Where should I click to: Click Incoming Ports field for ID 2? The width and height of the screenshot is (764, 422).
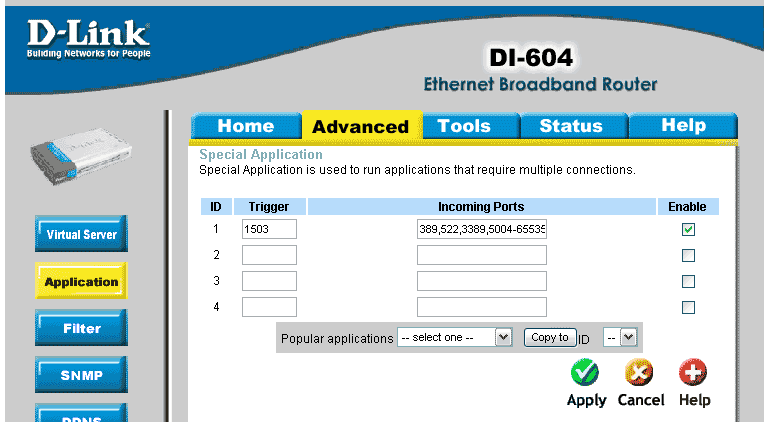482,255
